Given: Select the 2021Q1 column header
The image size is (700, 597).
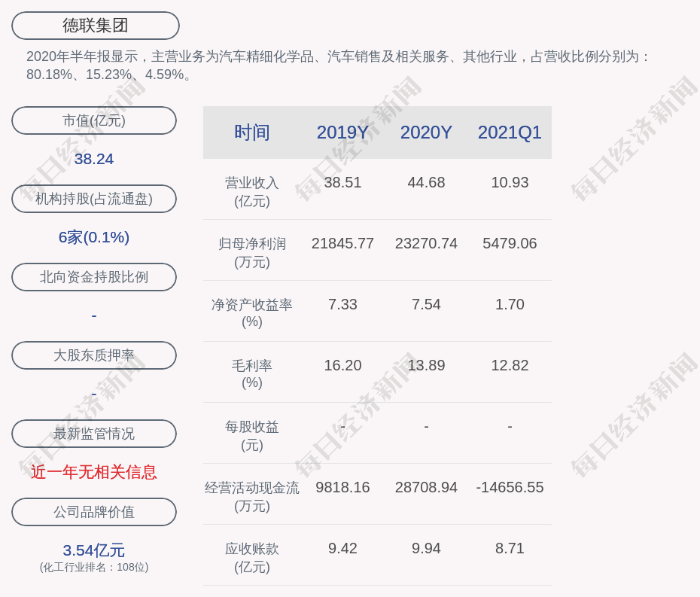Looking at the screenshot, I should click(510, 132).
